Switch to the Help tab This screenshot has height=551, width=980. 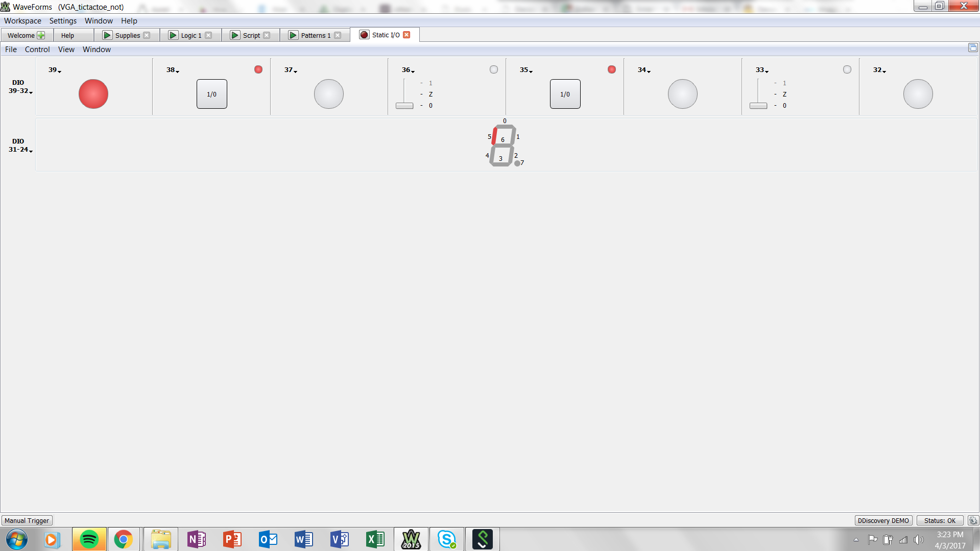point(67,35)
